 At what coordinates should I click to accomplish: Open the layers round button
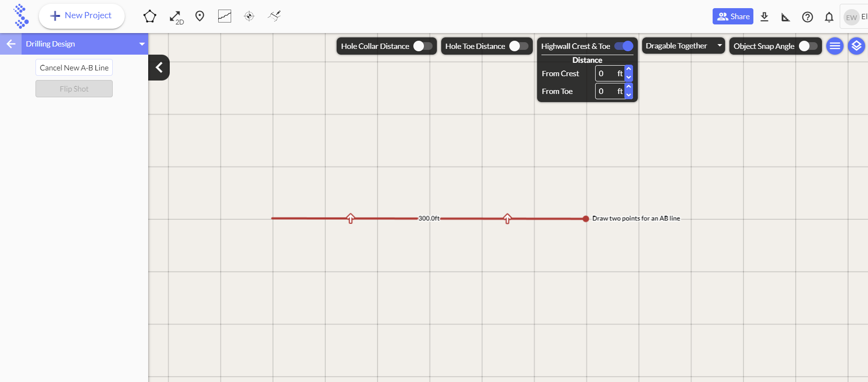[x=856, y=46]
